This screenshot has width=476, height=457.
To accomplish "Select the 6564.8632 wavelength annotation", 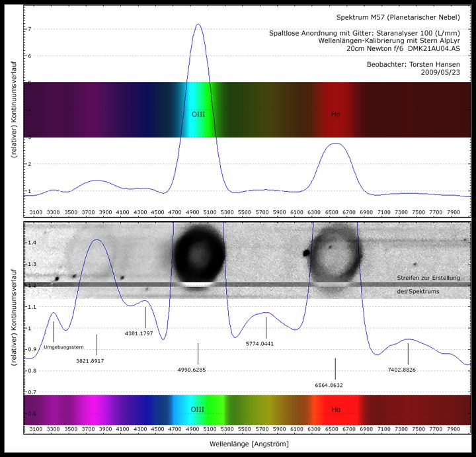I will point(329,385).
